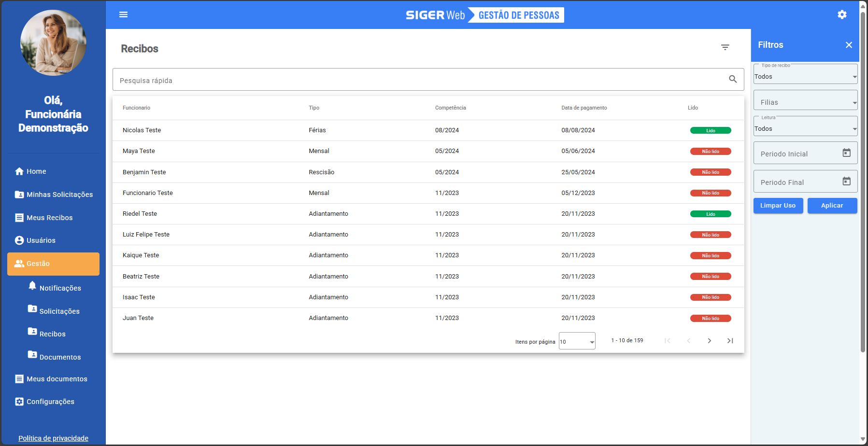Click the page vertical scrollbar

pyautogui.click(x=863, y=181)
